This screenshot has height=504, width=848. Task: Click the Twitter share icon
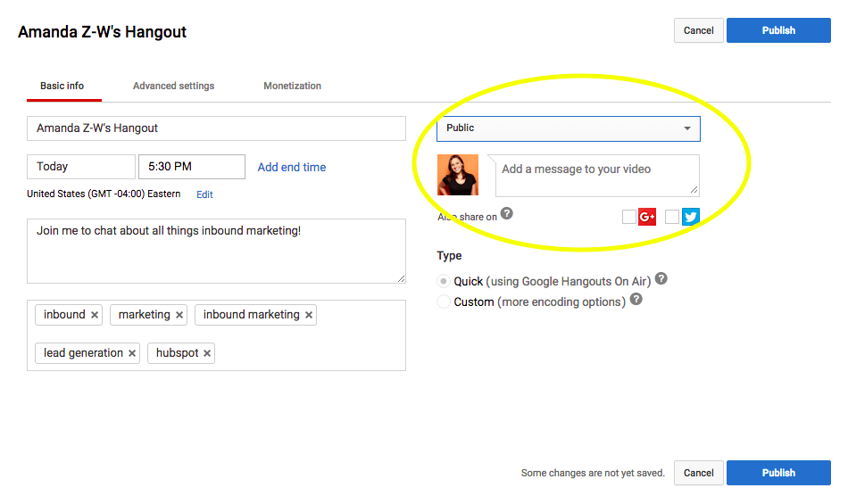[691, 217]
